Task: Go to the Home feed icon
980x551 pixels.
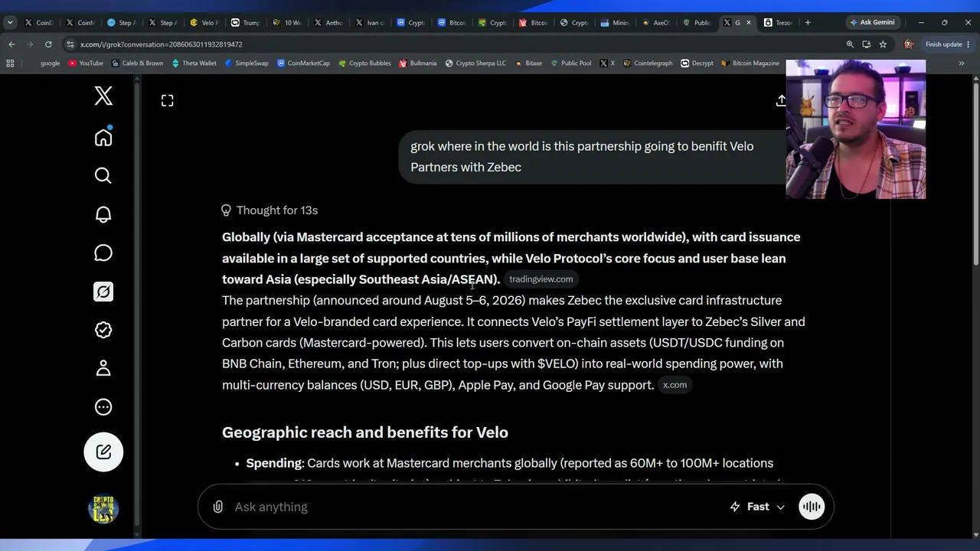Action: click(x=103, y=137)
